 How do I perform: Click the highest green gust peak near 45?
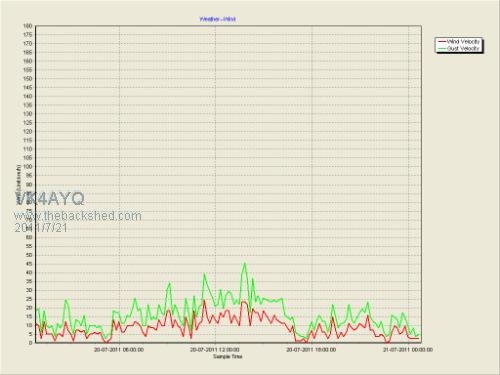click(245, 263)
